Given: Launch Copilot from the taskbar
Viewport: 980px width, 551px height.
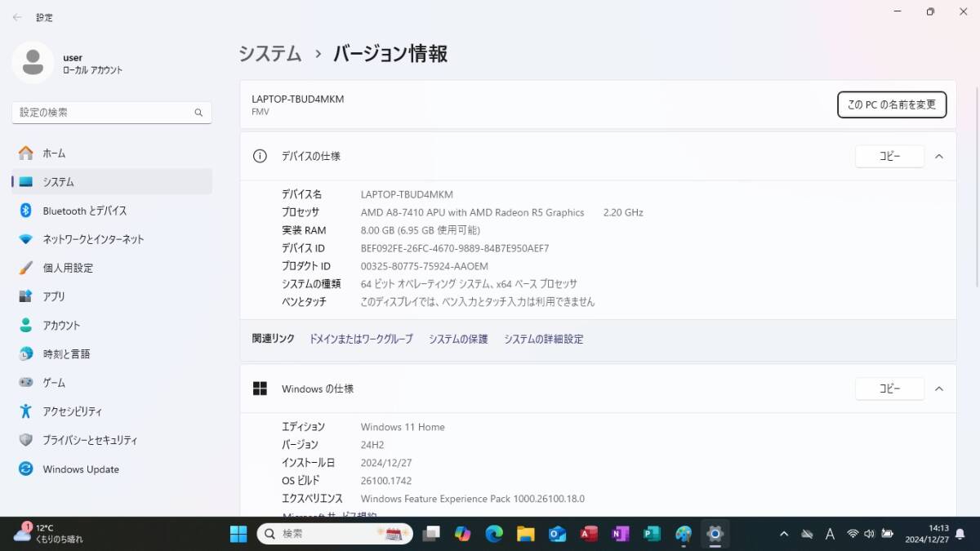Looking at the screenshot, I should coord(463,534).
